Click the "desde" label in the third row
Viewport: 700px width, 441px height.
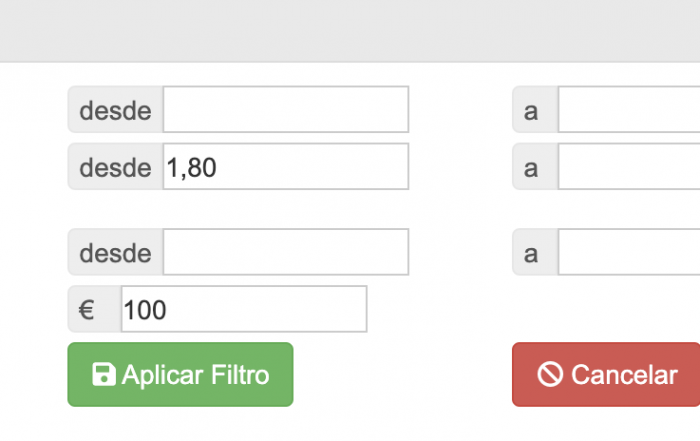115,253
